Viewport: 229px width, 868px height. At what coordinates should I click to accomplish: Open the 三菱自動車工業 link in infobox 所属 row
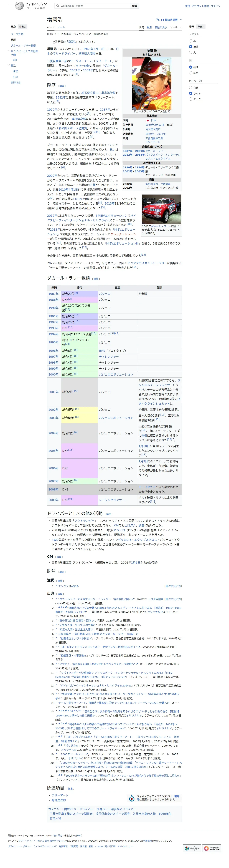tap(154, 139)
